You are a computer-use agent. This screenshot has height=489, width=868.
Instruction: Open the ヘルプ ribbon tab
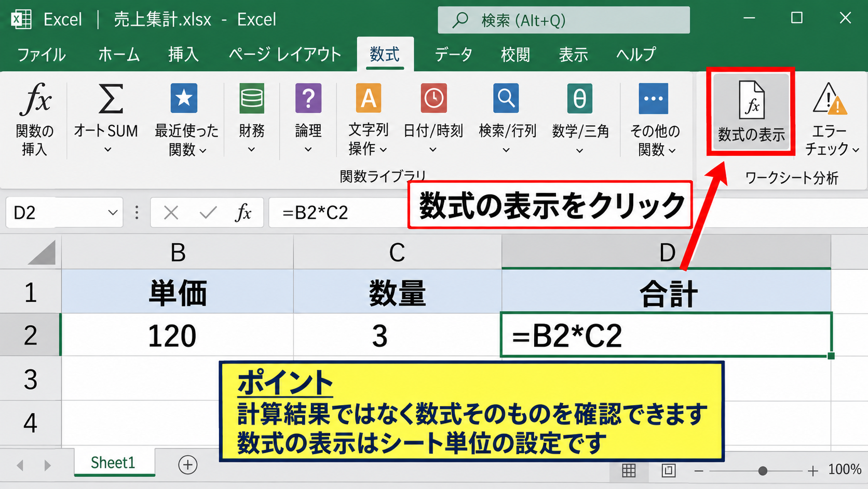[x=636, y=54]
